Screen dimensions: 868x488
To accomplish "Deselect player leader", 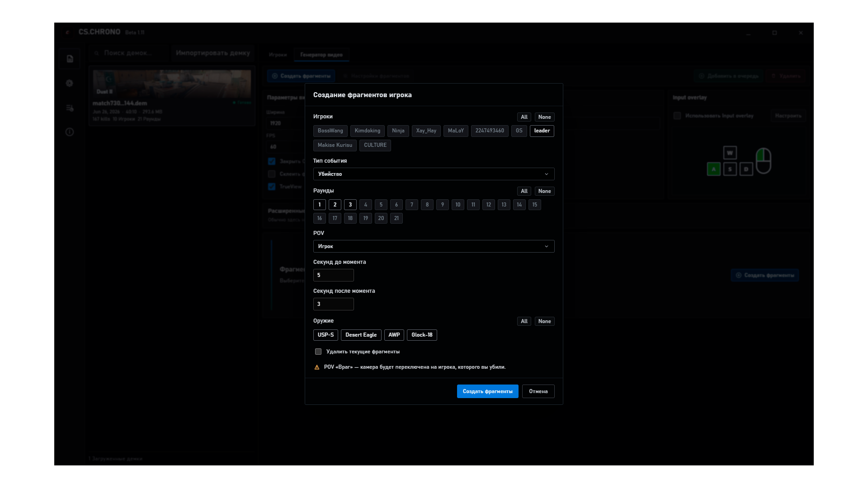I will tap(542, 131).
